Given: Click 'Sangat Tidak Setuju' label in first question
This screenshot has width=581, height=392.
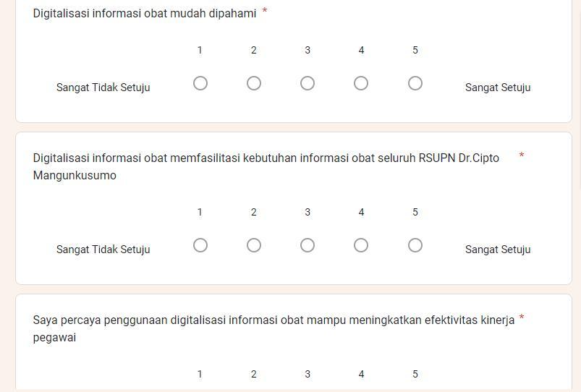Looking at the screenshot, I should coord(103,88).
